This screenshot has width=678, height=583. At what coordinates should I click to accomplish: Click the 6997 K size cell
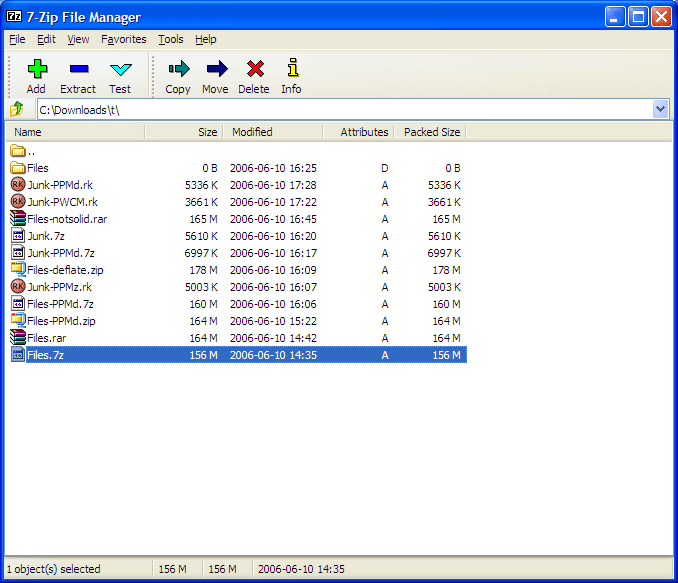pos(201,253)
